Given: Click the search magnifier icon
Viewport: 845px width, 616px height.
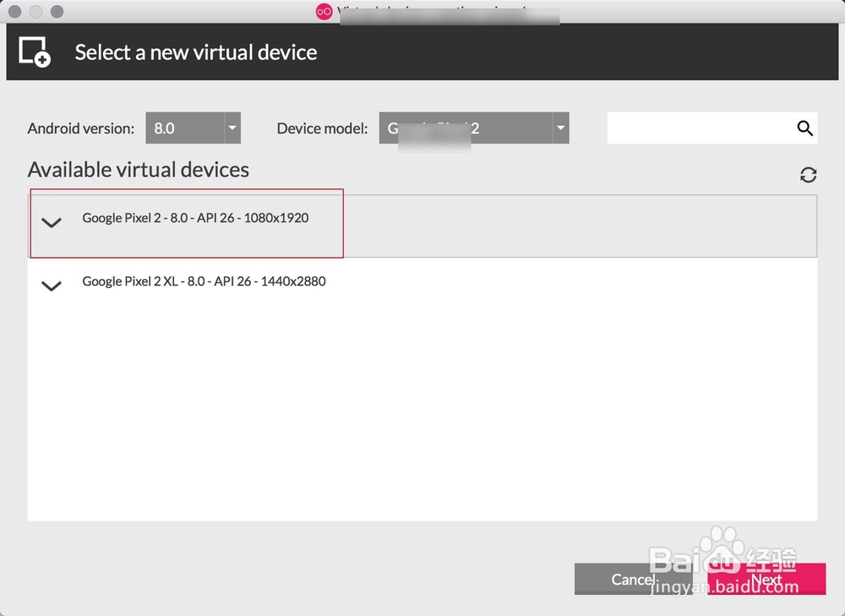Looking at the screenshot, I should point(804,128).
